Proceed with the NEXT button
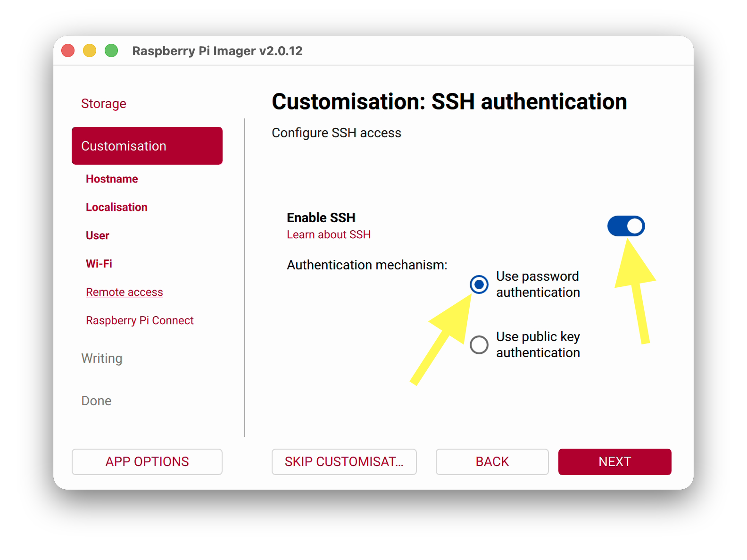 pos(615,462)
